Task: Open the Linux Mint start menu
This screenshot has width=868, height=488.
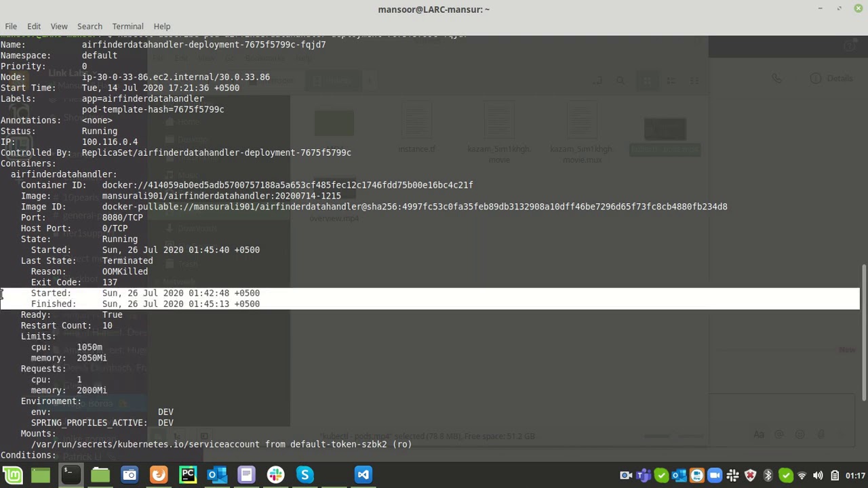Action: click(13, 475)
